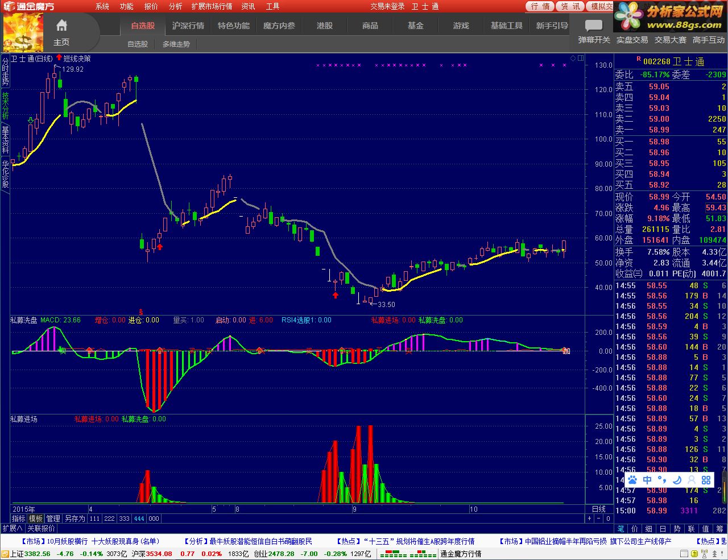Select the 基本资料 side tab
Viewport: 728px width, 560px height.
tap(5, 140)
